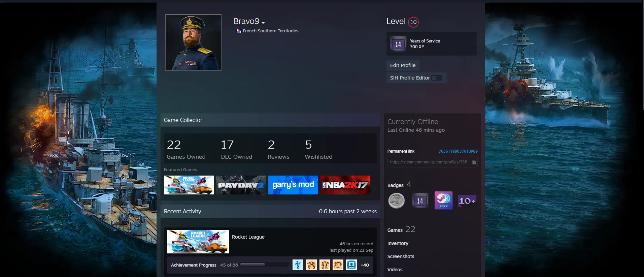Click the '0.6 hours past 2 weeks' text
The image size is (644, 277).
pyautogui.click(x=348, y=211)
